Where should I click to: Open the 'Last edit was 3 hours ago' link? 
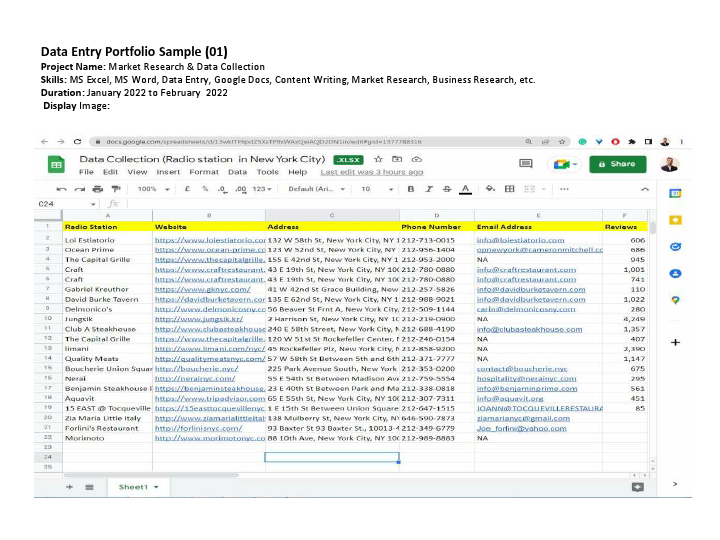point(372,172)
